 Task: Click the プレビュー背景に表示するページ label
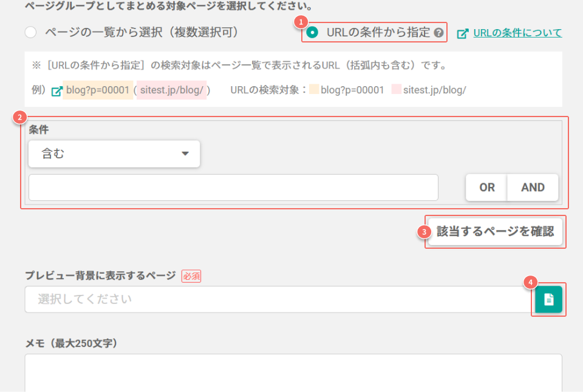100,275
